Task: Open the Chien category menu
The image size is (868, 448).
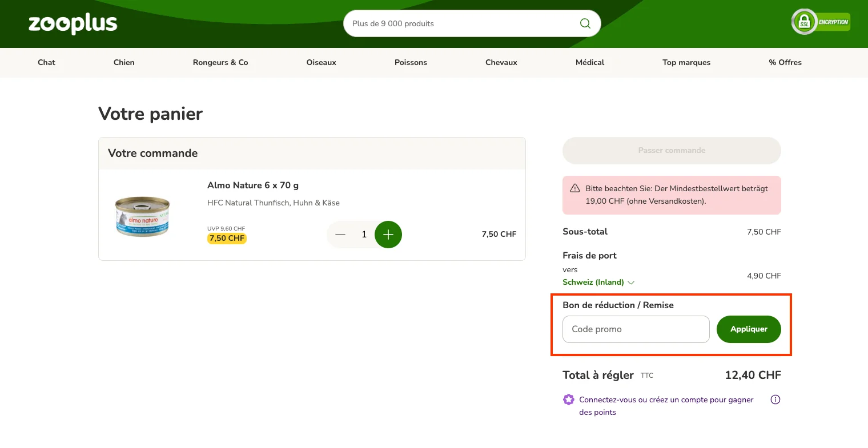Action: click(x=124, y=62)
